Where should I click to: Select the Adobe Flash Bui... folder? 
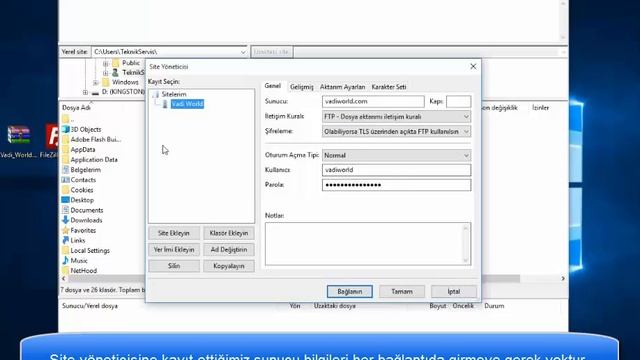[x=96, y=139]
